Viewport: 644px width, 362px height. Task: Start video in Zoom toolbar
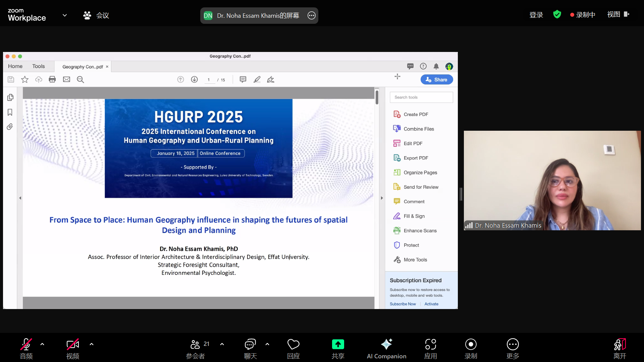73,349
